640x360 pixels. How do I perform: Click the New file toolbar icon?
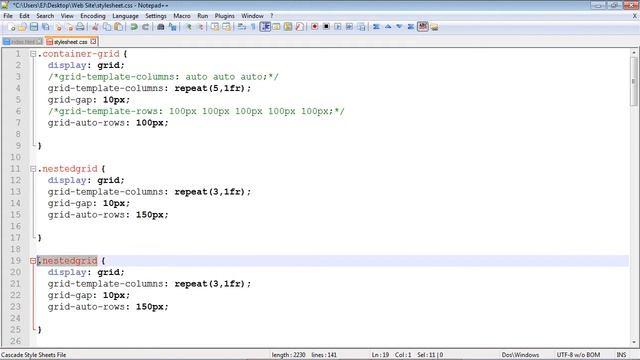pos(11,27)
